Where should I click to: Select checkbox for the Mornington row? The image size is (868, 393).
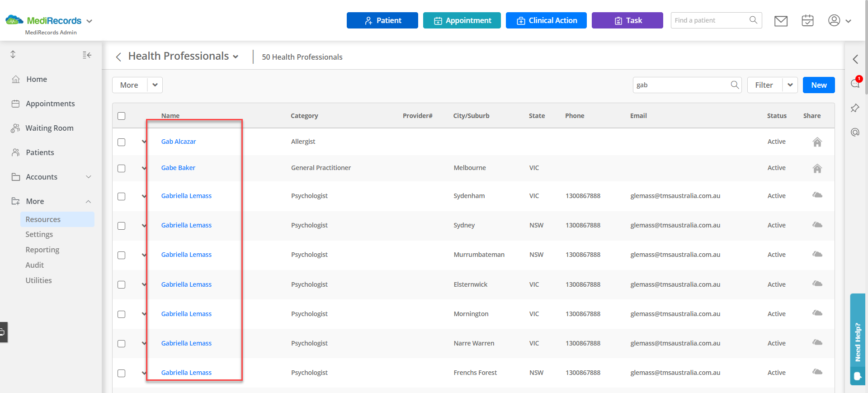click(121, 314)
